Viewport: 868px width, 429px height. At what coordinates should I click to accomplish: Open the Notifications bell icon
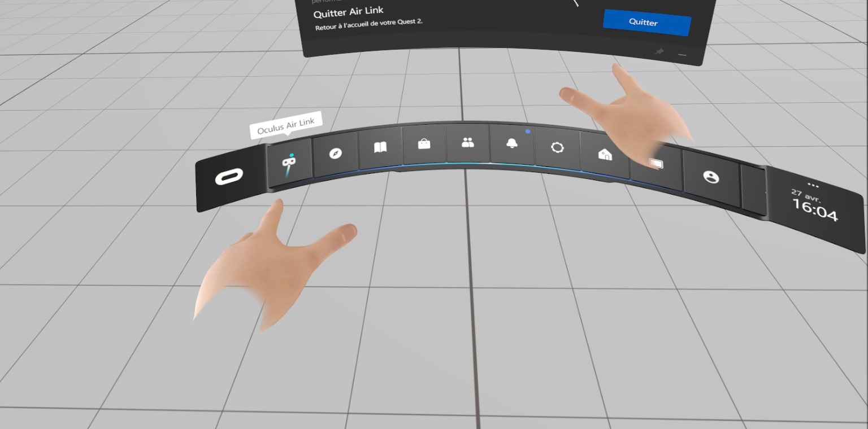pyautogui.click(x=512, y=145)
